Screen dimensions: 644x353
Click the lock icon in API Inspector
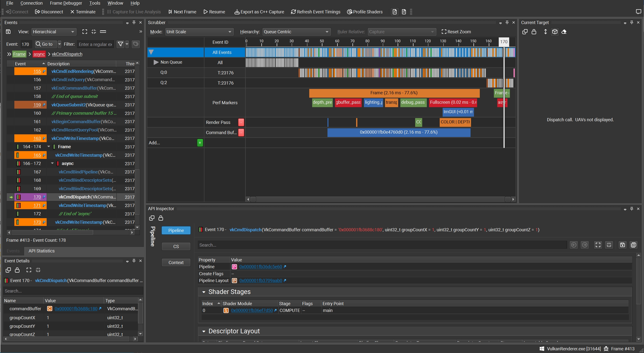coord(161,218)
